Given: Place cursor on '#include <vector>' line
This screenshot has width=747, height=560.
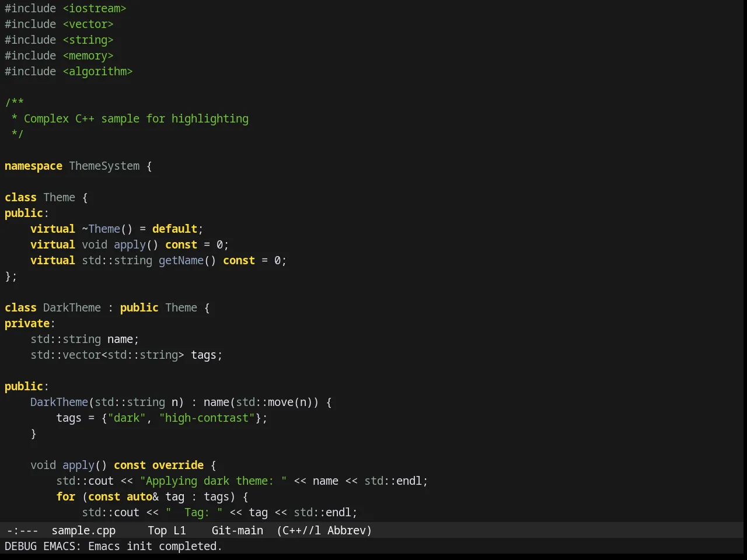Looking at the screenshot, I should [x=59, y=24].
